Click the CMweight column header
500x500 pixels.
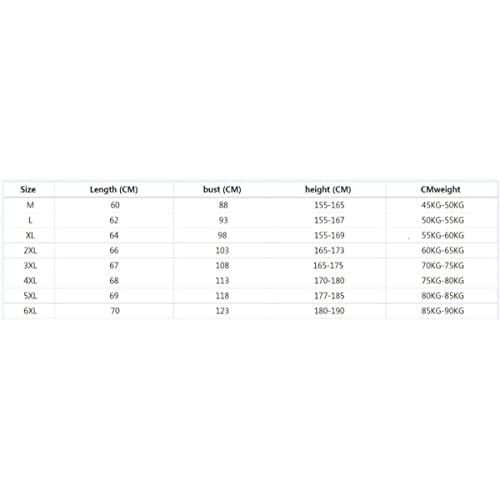(x=440, y=189)
